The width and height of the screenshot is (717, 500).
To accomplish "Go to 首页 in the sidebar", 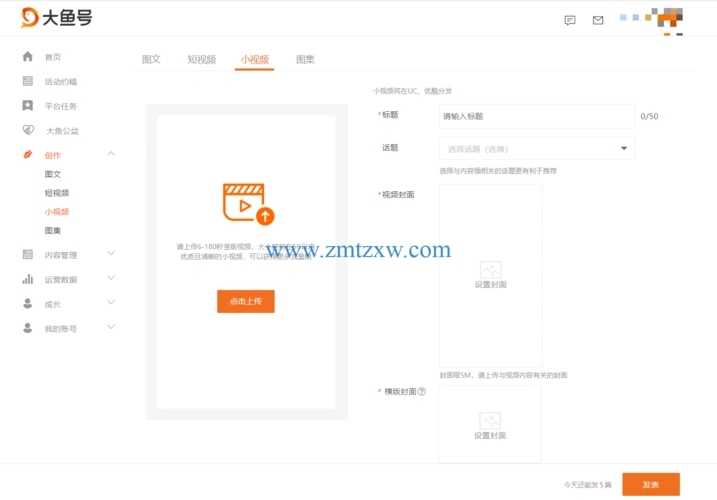I will [x=53, y=57].
